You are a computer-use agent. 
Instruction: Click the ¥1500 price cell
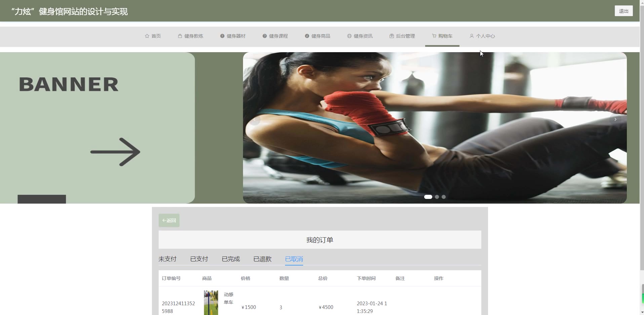pos(249,307)
